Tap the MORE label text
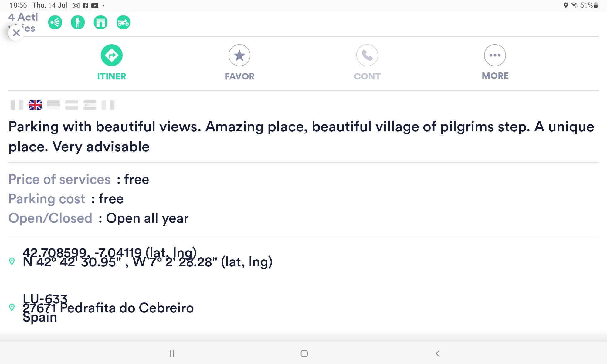This screenshot has width=607, height=364. [495, 76]
